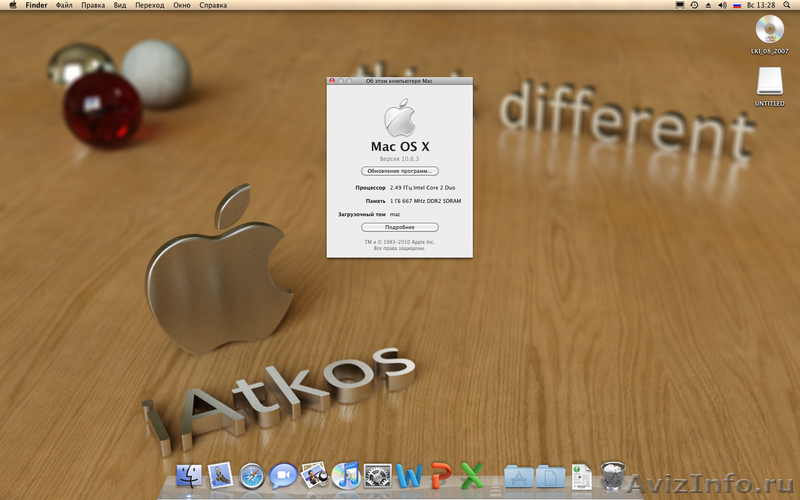Open iPhoto from the Dock

pyautogui.click(x=314, y=474)
